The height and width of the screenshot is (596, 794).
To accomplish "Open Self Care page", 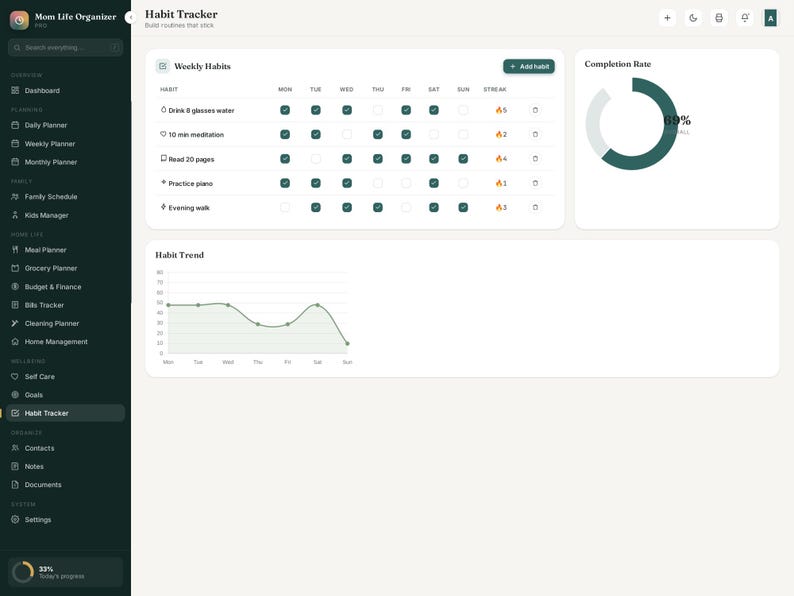I will click(x=65, y=376).
